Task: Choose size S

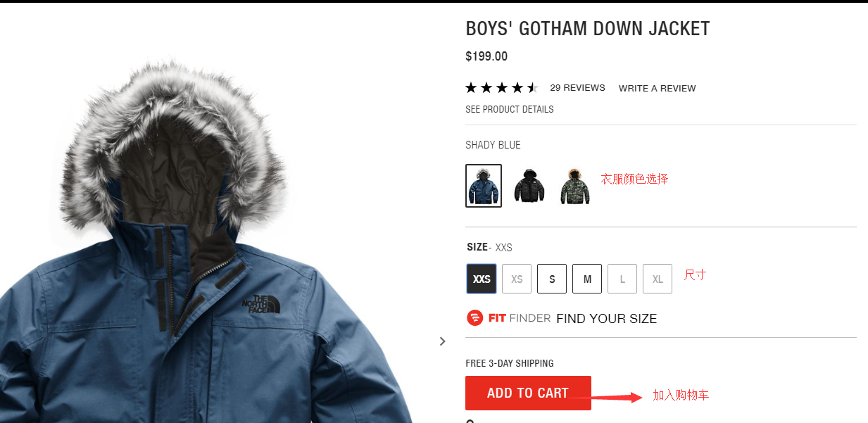Action: point(552,279)
